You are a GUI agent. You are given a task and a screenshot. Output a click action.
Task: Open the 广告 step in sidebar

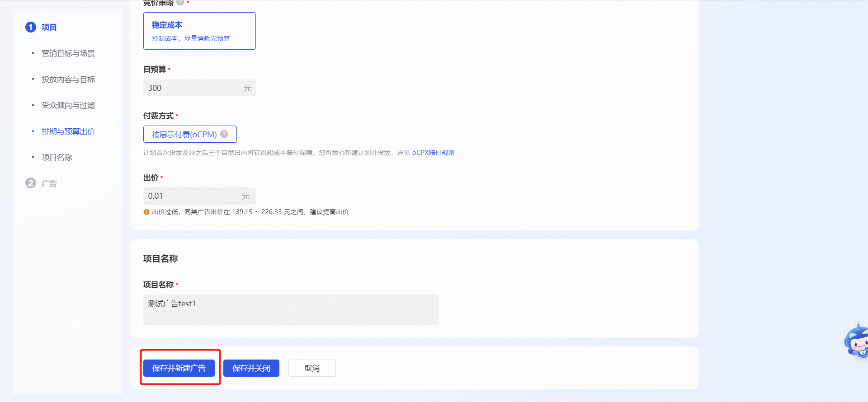(x=49, y=183)
